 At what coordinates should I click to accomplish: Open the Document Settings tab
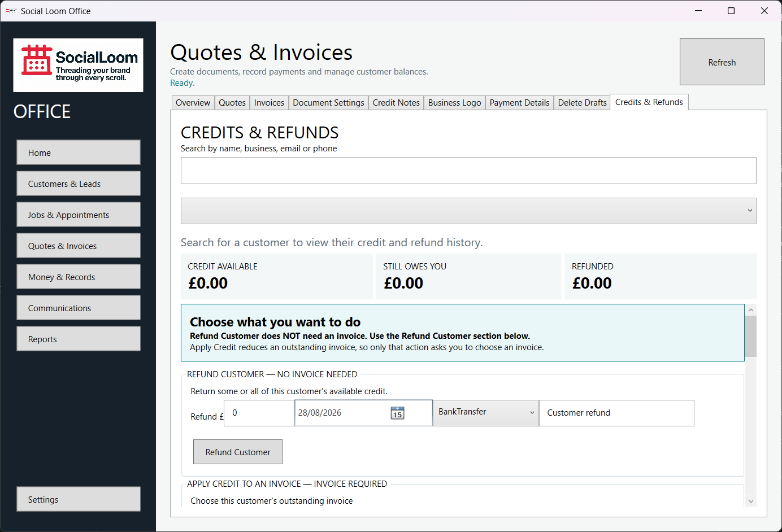click(328, 103)
